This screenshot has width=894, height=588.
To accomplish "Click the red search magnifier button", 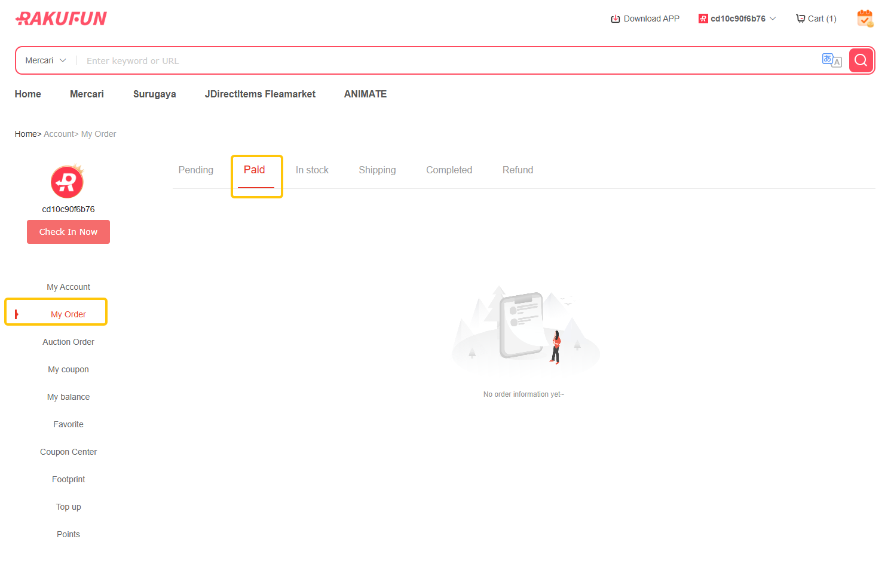I will [861, 60].
